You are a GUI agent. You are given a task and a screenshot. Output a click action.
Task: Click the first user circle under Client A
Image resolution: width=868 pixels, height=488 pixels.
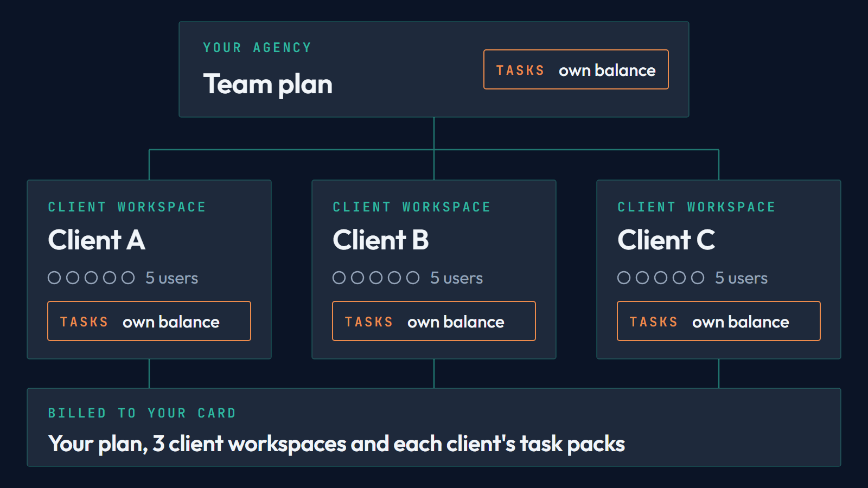pyautogui.click(x=54, y=278)
